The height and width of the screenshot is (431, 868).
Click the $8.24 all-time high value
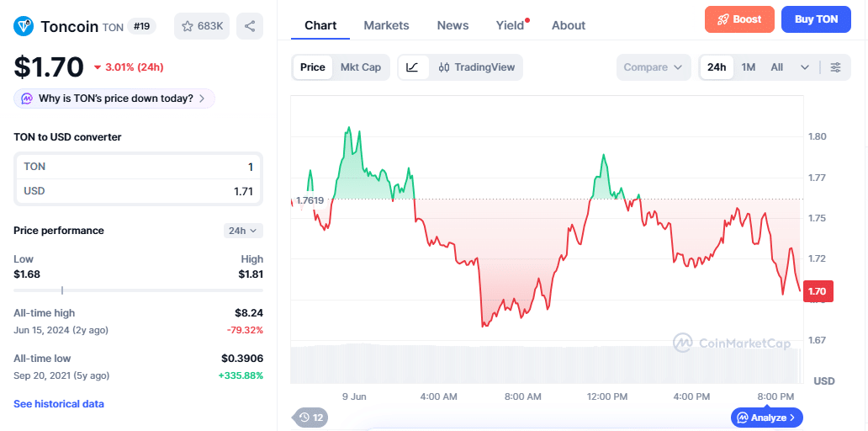point(250,313)
